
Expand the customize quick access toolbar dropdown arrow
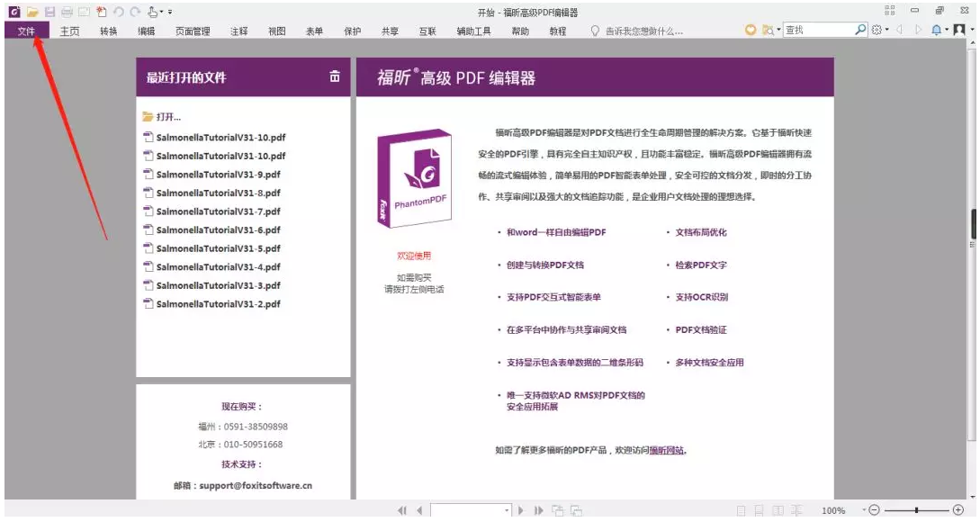click(170, 12)
